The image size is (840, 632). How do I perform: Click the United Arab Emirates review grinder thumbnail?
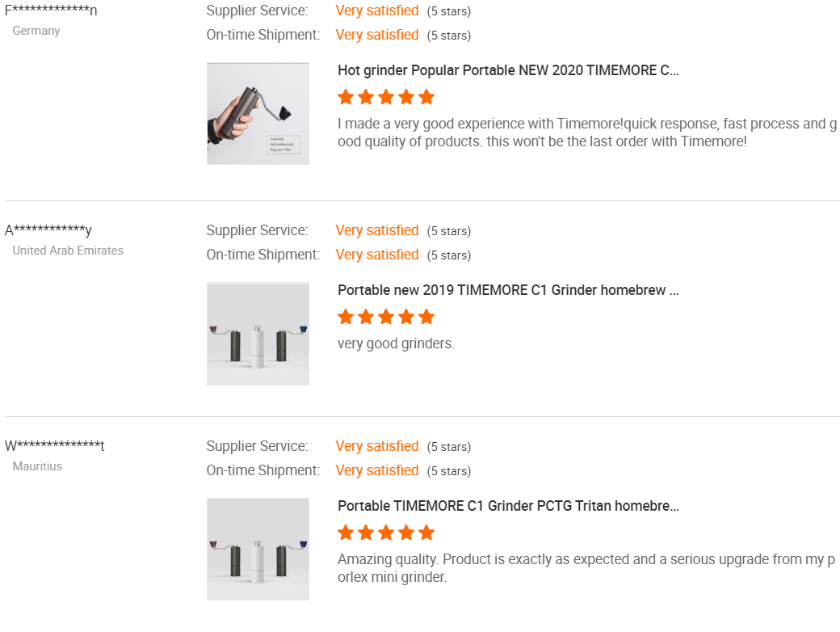[x=258, y=334]
